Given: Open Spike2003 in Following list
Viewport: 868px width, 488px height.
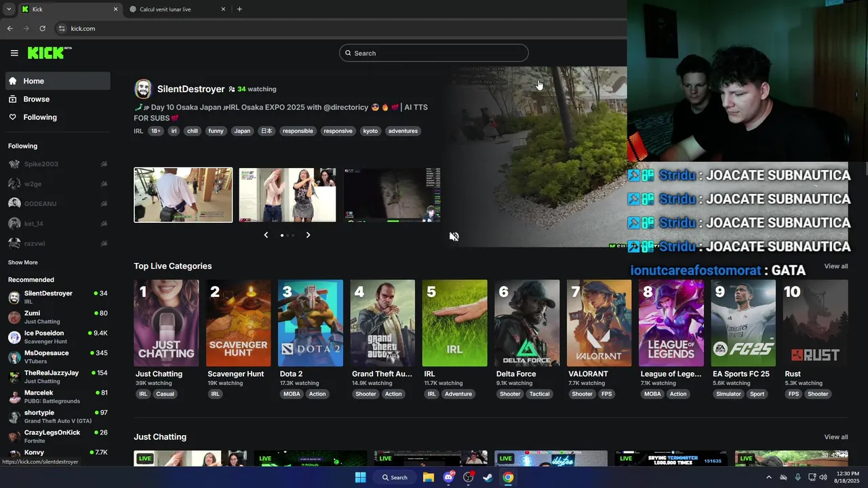Looking at the screenshot, I should click(x=58, y=164).
